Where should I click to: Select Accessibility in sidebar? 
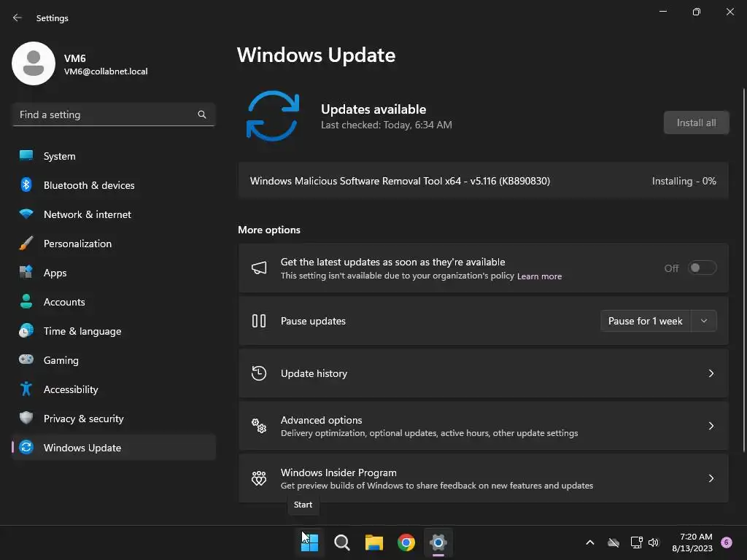pyautogui.click(x=113, y=389)
